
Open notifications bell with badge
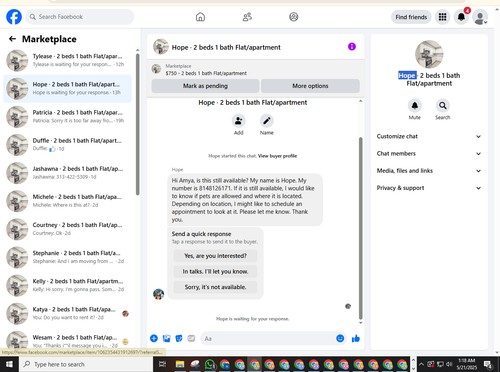[461, 17]
